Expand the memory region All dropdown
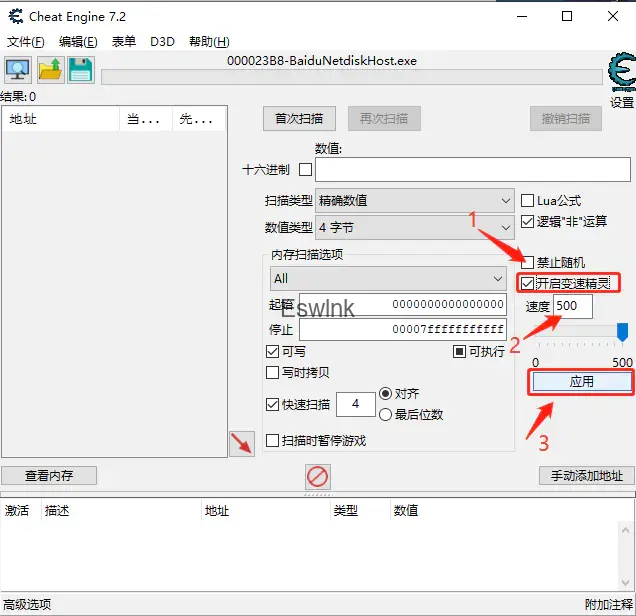The height and width of the screenshot is (616, 636). tap(388, 278)
